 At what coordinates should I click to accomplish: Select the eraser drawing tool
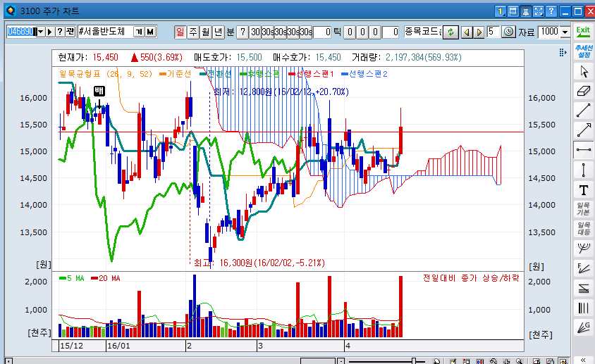[x=583, y=90]
